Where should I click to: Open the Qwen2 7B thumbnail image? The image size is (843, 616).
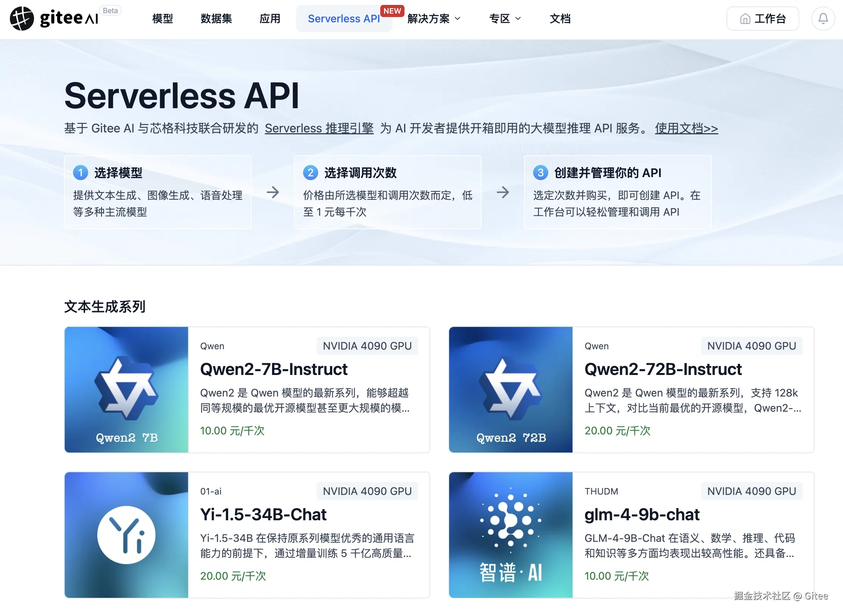pos(126,389)
